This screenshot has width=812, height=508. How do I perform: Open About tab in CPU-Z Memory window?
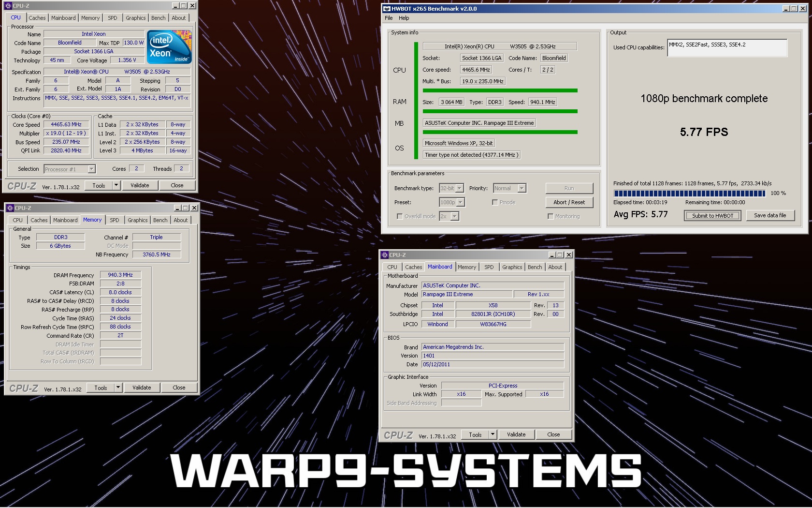click(x=181, y=220)
